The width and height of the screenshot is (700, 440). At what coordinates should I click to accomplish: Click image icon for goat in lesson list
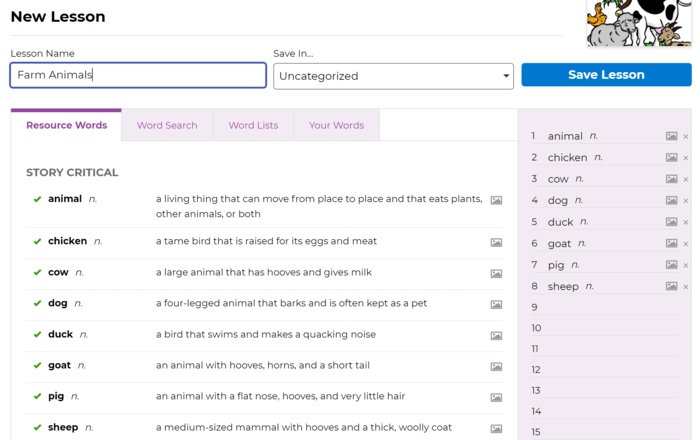671,243
